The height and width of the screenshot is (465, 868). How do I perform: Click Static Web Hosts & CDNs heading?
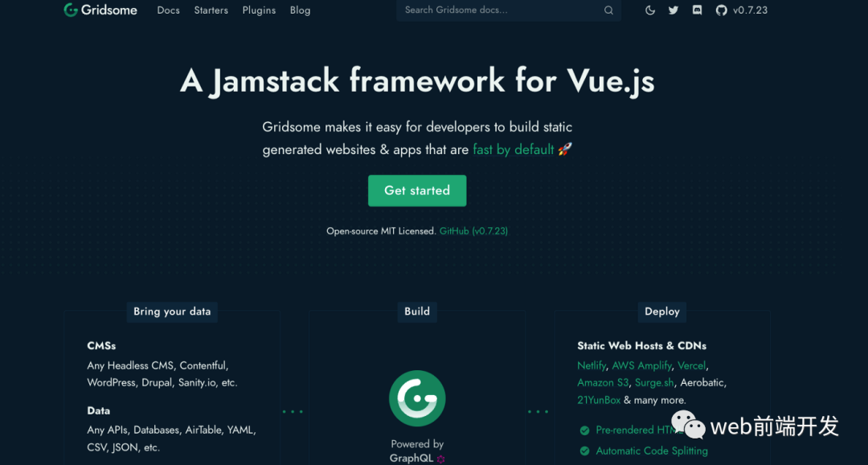click(x=641, y=345)
